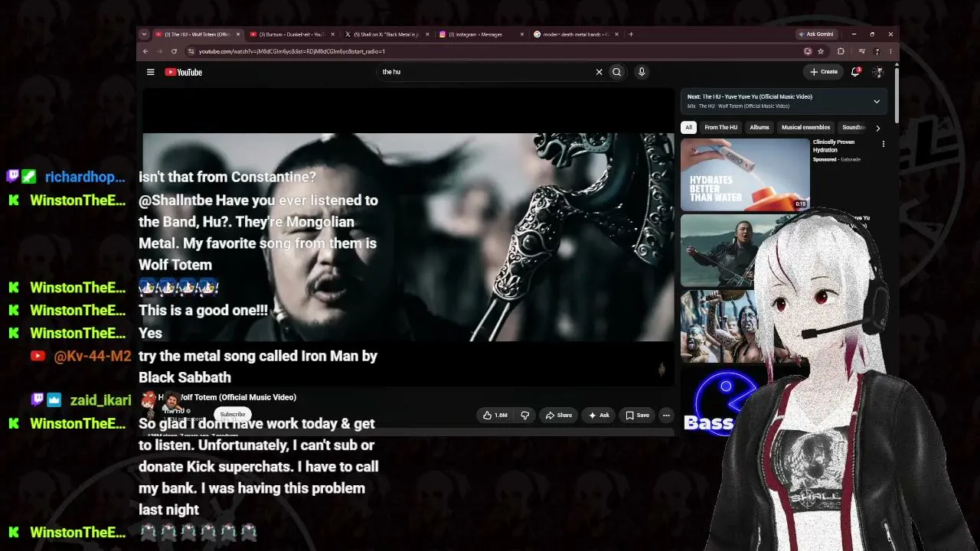This screenshot has height=551, width=980.
Task: Select the All filter chip
Action: coord(688,127)
